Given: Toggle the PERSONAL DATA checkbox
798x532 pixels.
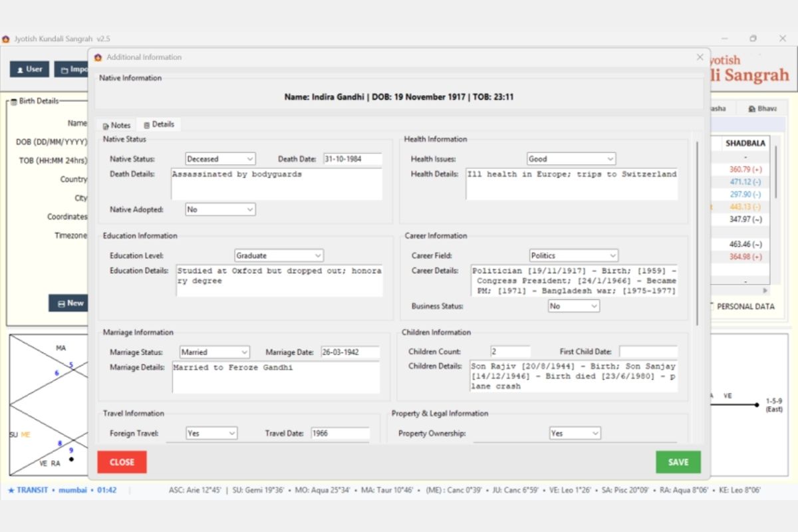Looking at the screenshot, I should 710,307.
